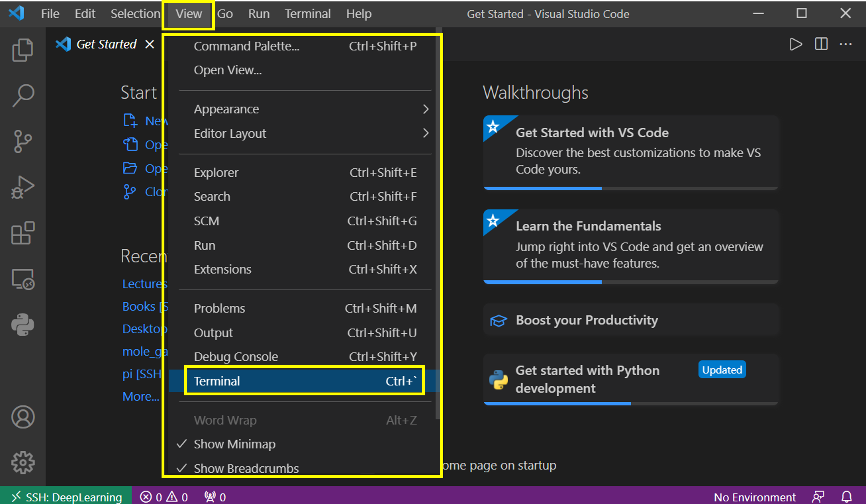
Task: Click the feedback icon in status bar
Action: pos(818,497)
